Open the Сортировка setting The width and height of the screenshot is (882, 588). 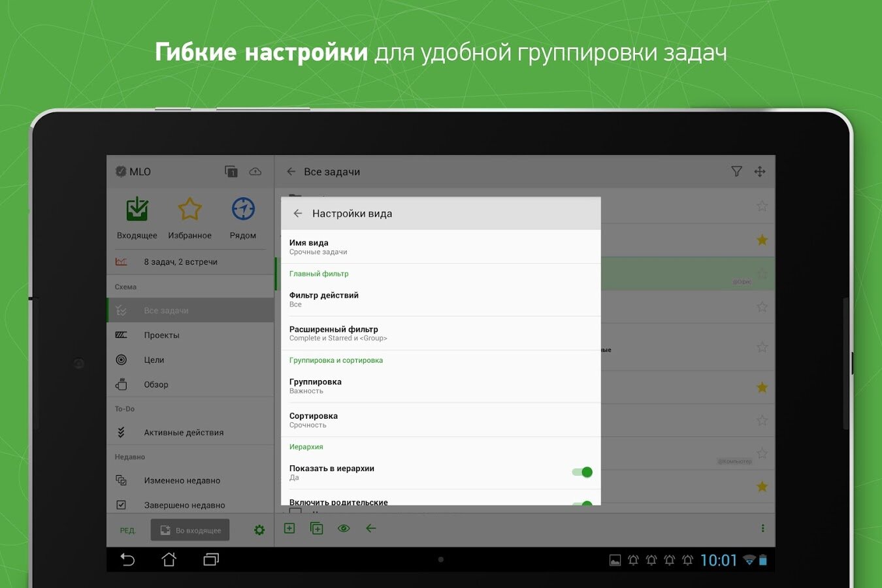(440, 420)
